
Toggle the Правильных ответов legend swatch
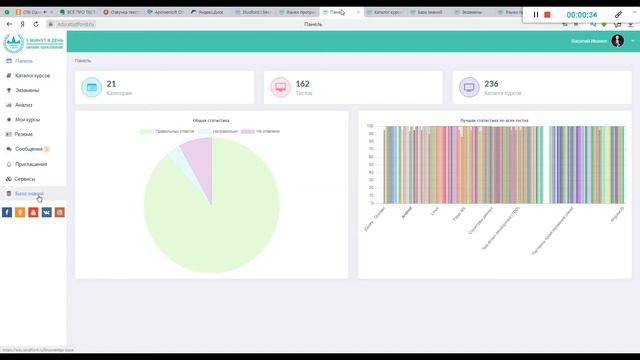[x=147, y=131]
